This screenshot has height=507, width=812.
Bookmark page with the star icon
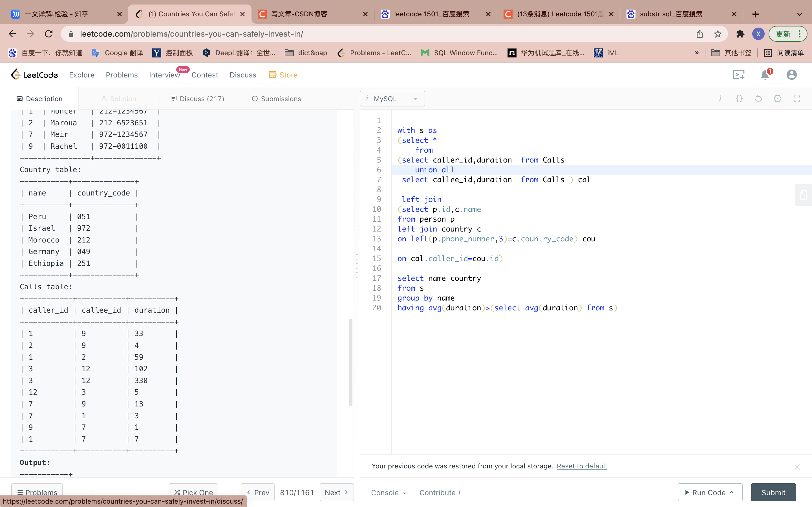[718, 34]
